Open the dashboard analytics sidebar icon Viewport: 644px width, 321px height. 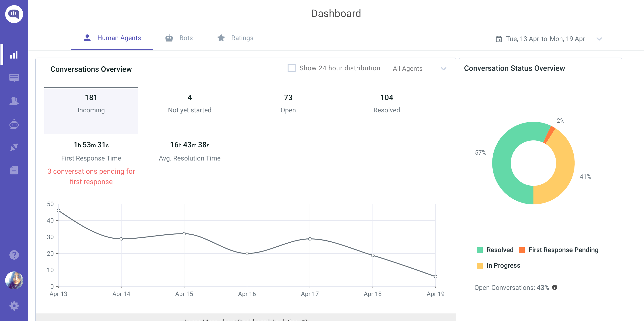pyautogui.click(x=14, y=55)
